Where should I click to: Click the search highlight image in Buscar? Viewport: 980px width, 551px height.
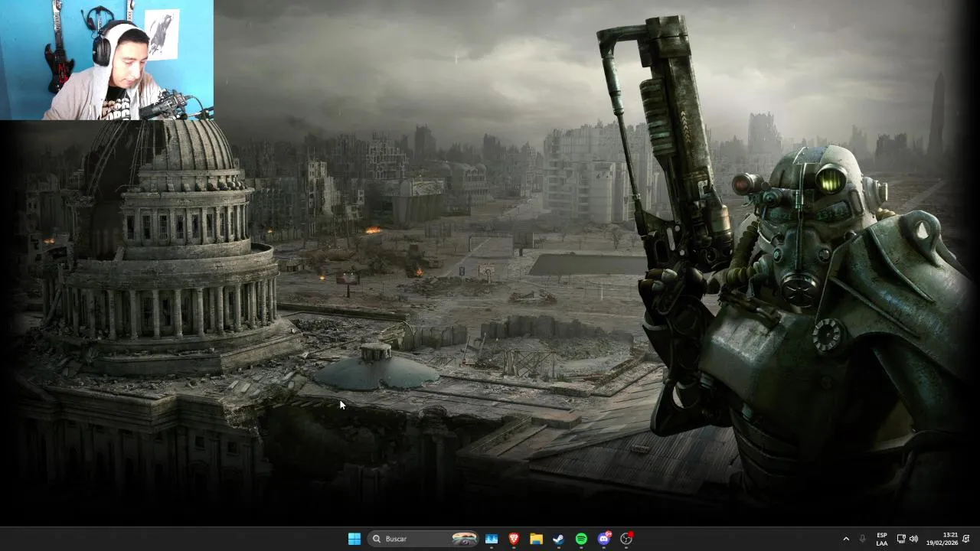(x=465, y=539)
